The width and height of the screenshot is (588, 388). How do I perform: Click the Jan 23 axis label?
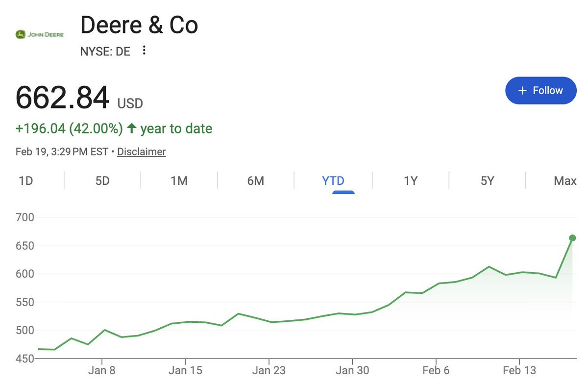click(269, 371)
